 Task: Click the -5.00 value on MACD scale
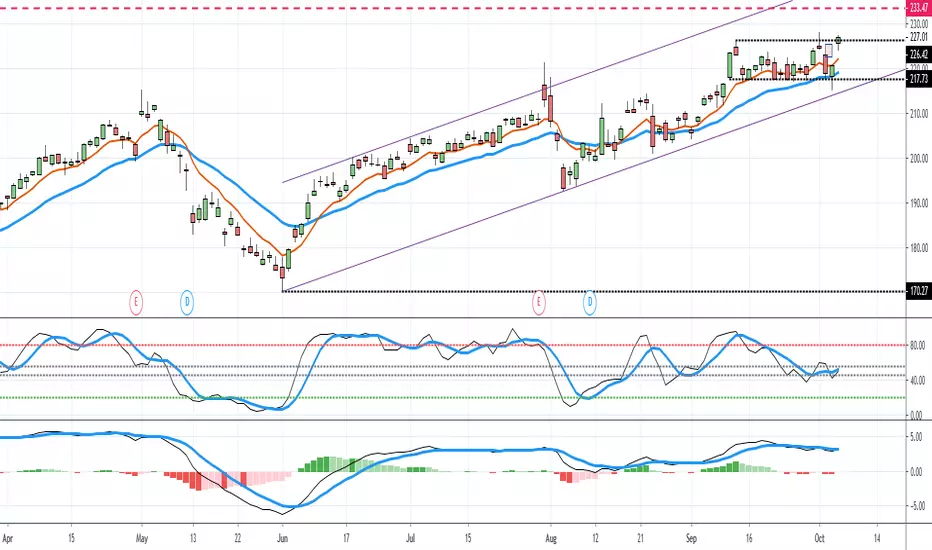click(x=916, y=506)
